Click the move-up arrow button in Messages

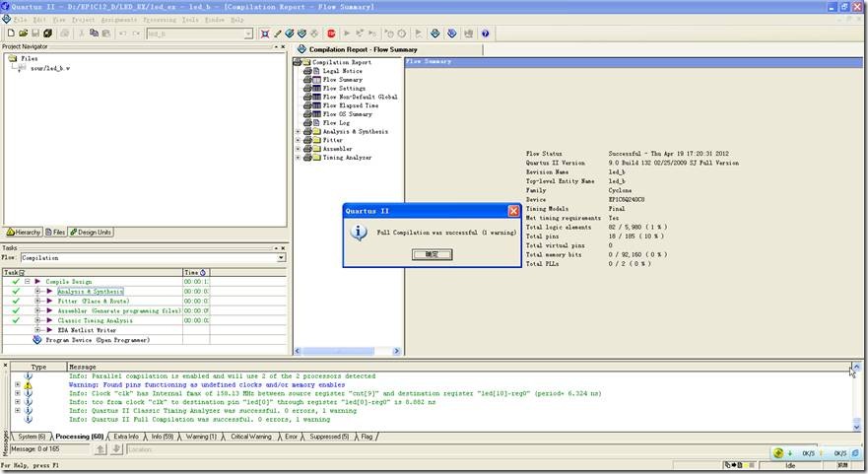(100, 449)
